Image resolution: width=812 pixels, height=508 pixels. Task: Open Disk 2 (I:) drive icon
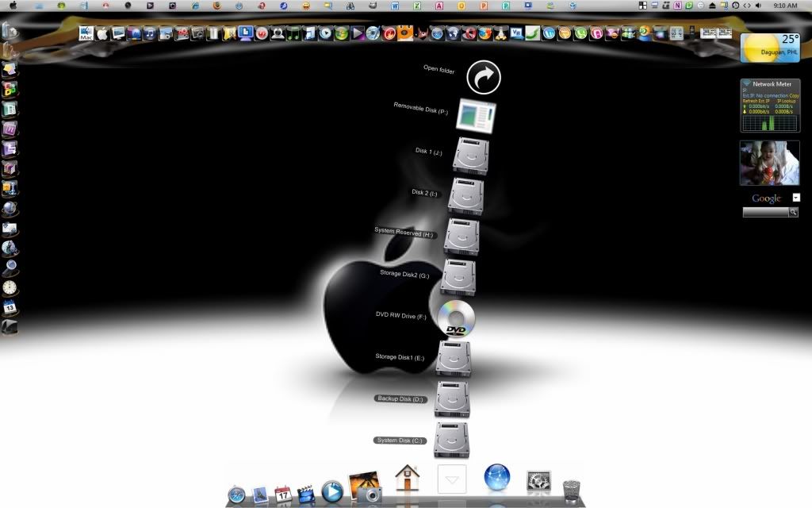(x=466, y=197)
